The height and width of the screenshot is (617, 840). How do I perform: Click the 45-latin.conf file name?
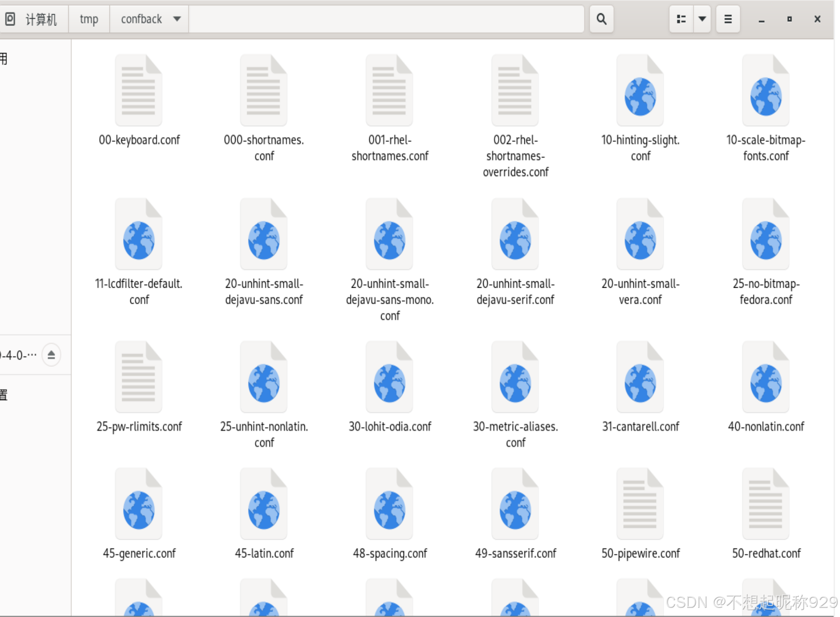click(x=264, y=553)
